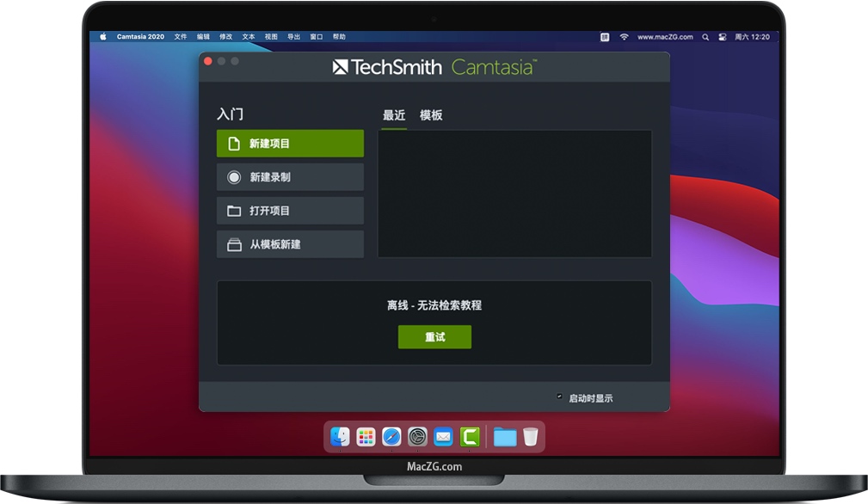Open Finder from the Dock
This screenshot has height=504, width=868.
(340, 437)
